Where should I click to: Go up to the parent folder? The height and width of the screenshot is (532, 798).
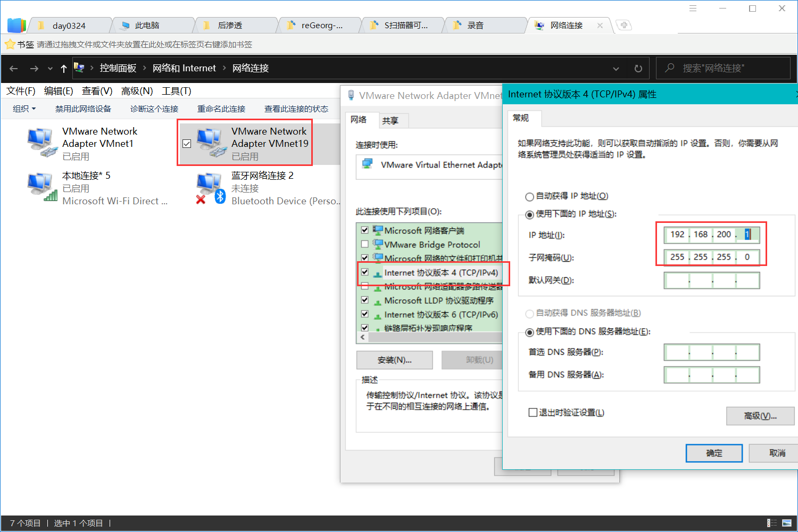(x=63, y=68)
